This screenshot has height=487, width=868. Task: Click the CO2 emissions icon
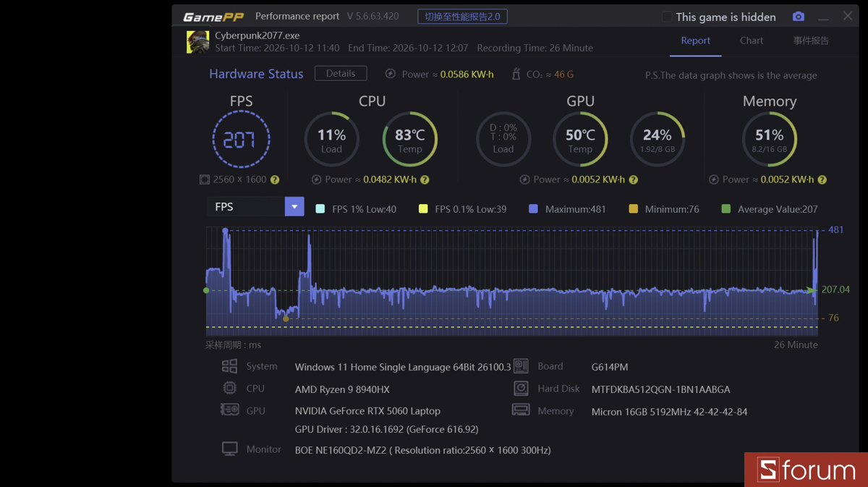pos(516,74)
